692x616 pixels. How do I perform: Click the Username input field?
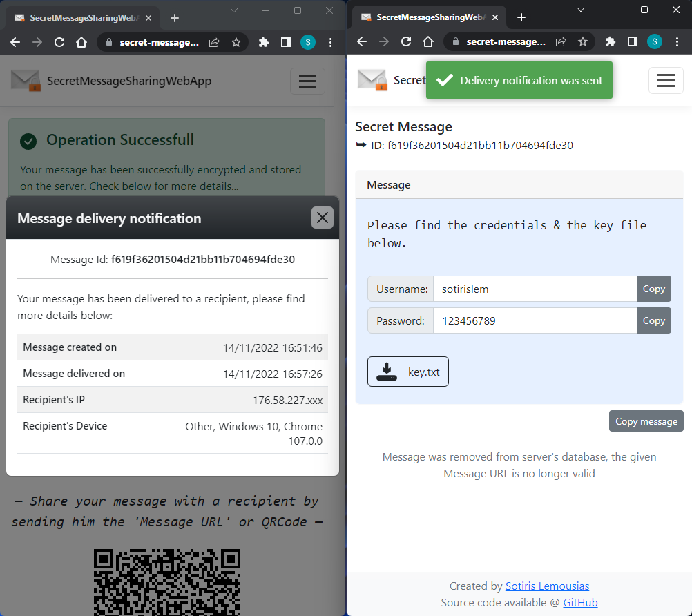[x=535, y=289]
